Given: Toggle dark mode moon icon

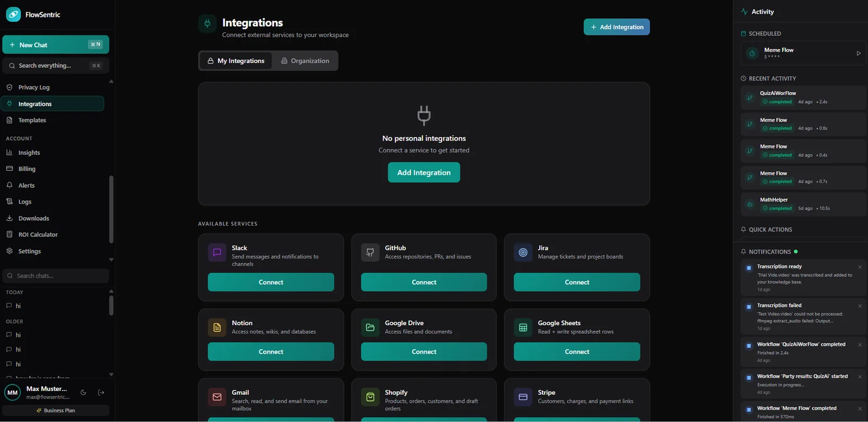Looking at the screenshot, I should (x=84, y=393).
